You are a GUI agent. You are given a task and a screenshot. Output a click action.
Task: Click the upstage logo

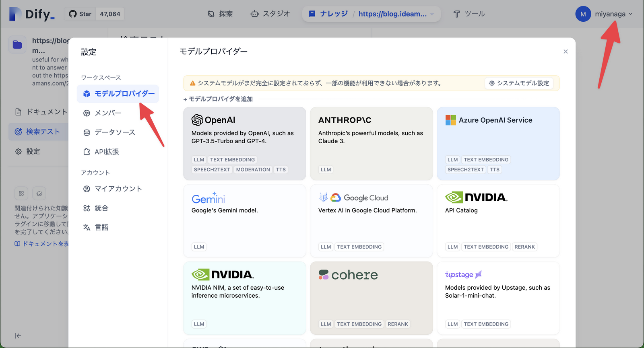pos(463,274)
